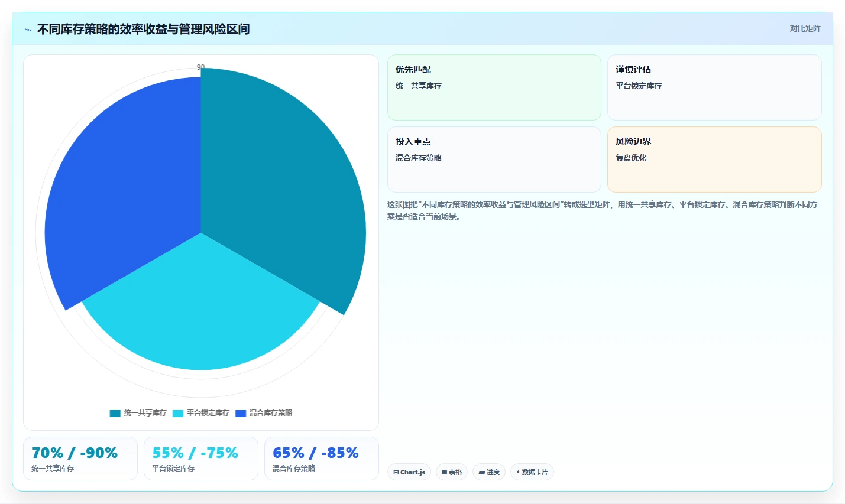Toggle the 统一共享库存 legend swatch
This screenshot has width=845, height=504.
tap(115, 413)
